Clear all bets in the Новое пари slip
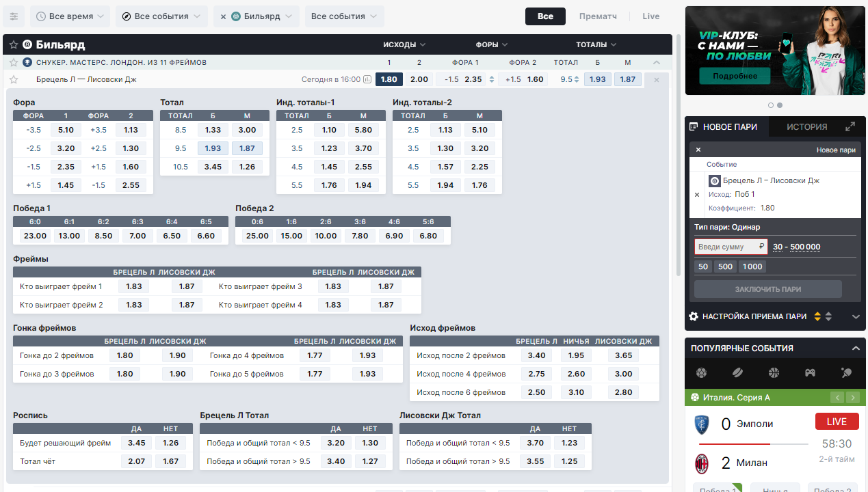The image size is (868, 492). (698, 150)
